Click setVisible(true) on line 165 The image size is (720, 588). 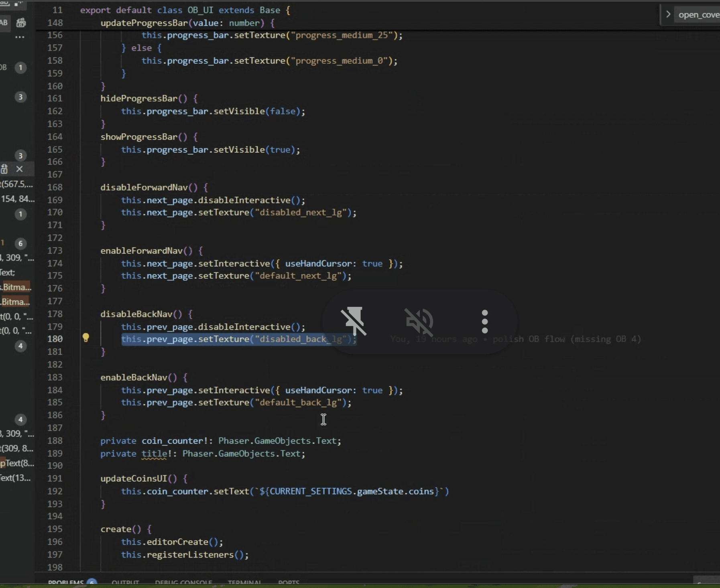click(254, 150)
